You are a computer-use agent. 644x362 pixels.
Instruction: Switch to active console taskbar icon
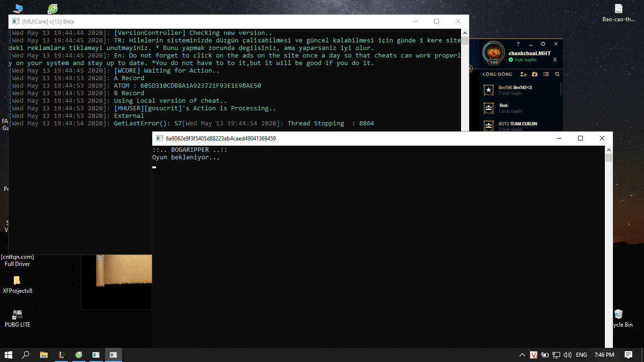[x=114, y=355]
